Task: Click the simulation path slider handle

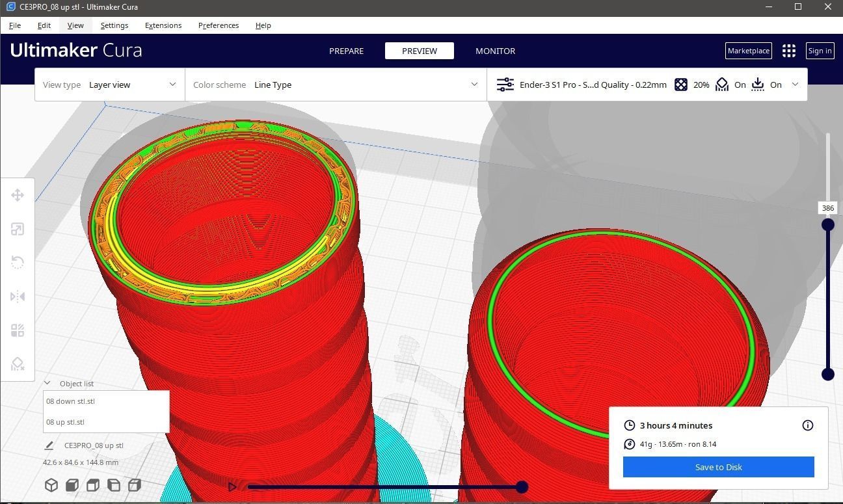Action: point(522,486)
